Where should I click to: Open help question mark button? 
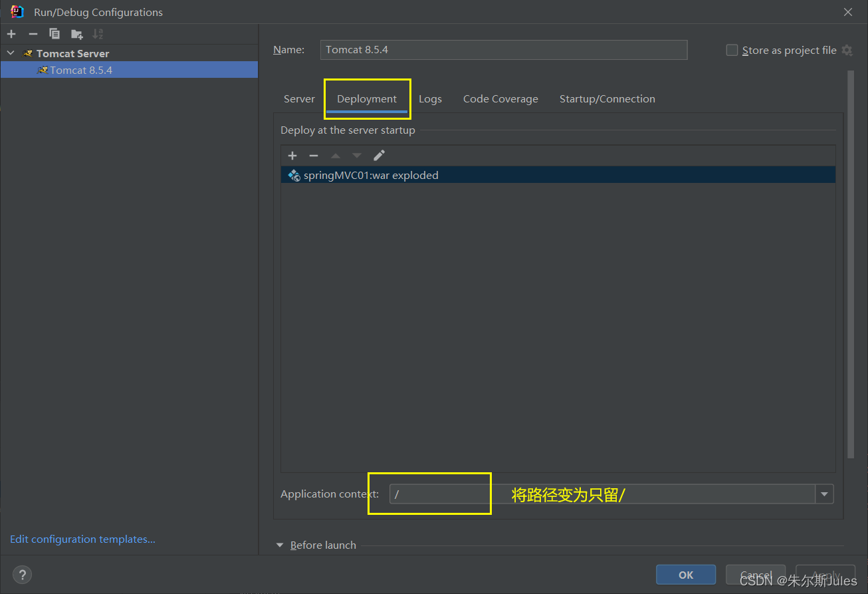click(23, 575)
